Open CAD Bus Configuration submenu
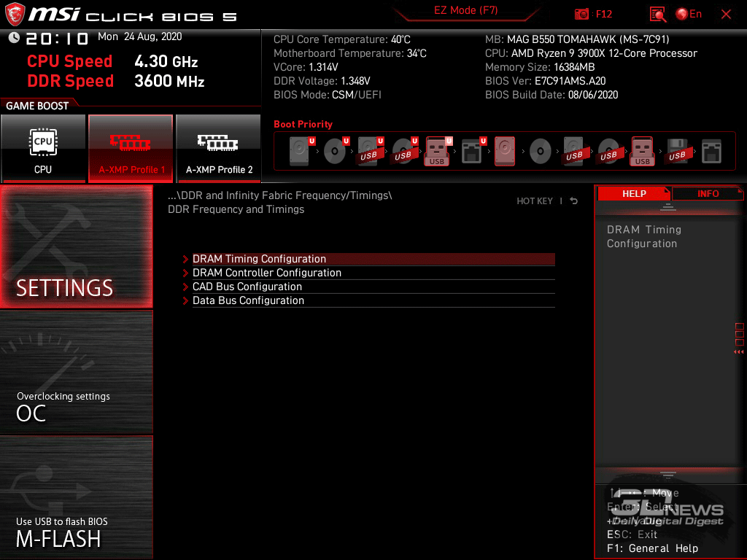The width and height of the screenshot is (747, 560). tap(373, 287)
